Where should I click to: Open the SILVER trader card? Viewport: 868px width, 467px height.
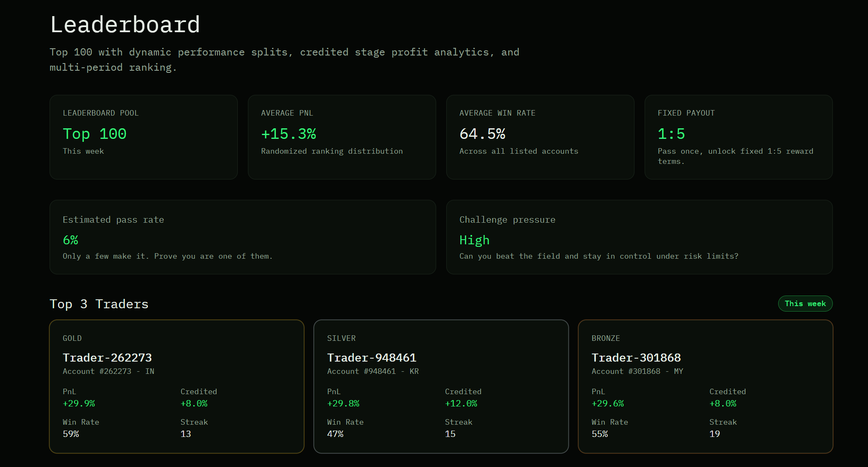coord(441,386)
